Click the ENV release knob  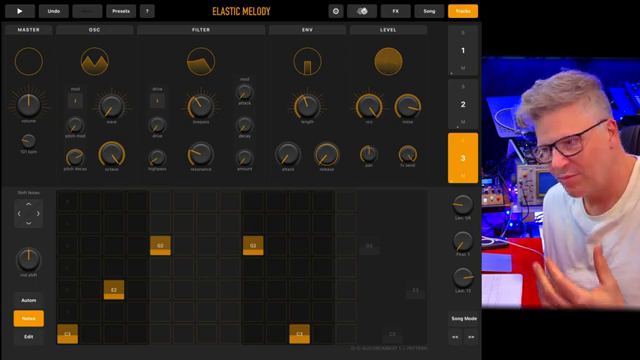pos(327,154)
